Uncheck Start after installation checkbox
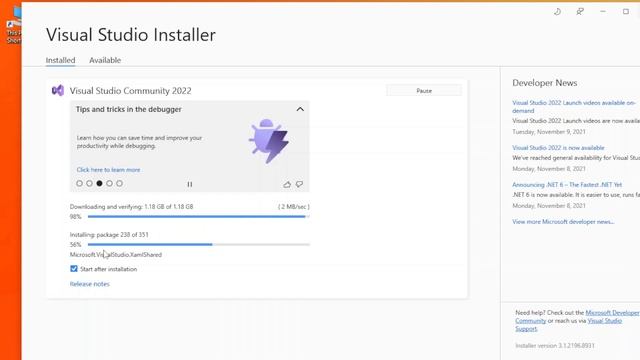This screenshot has width=640, height=360. tap(73, 269)
